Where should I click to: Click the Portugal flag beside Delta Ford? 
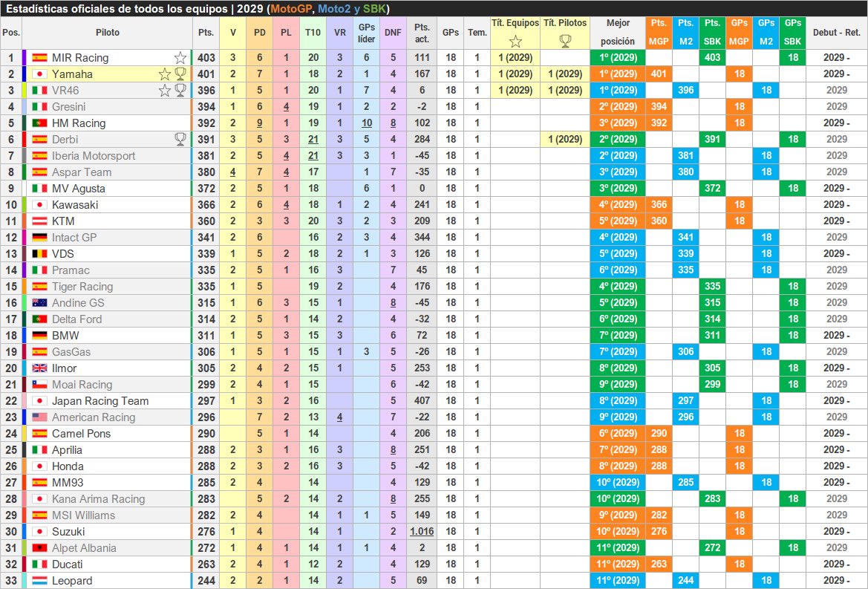click(x=39, y=319)
